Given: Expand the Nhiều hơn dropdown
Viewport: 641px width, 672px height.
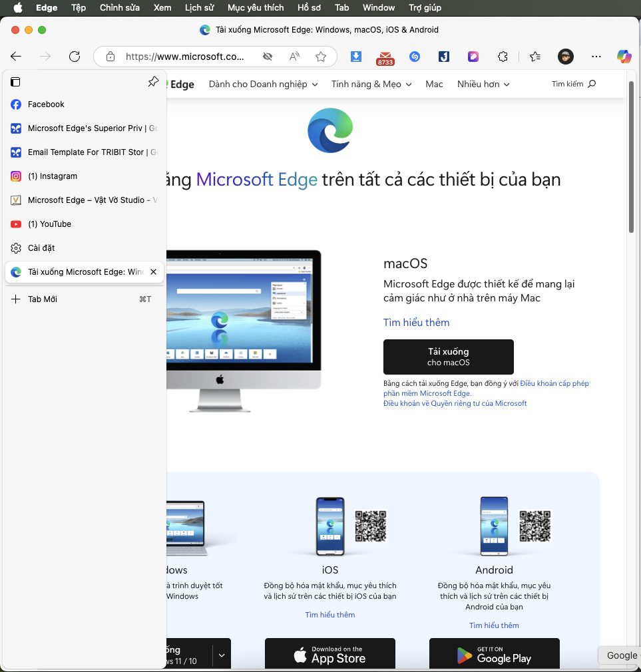Looking at the screenshot, I should click(483, 84).
